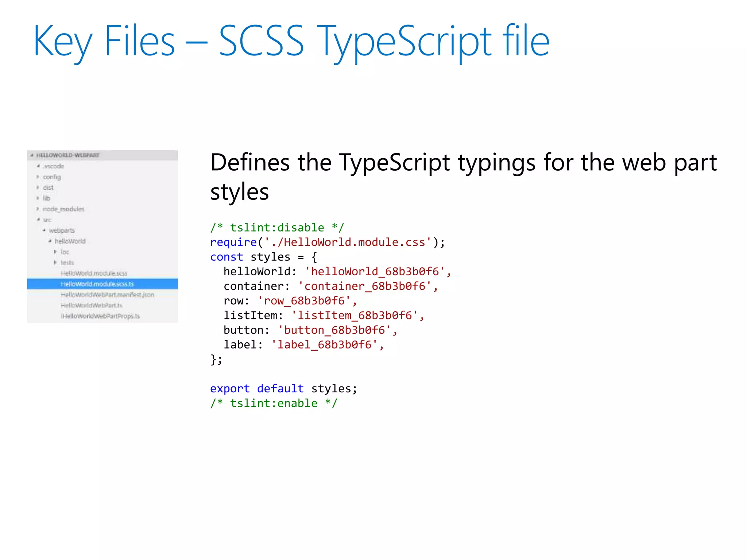The width and height of the screenshot is (747, 560).
Task: Expand the dist folder arrow
Action: pos(38,187)
